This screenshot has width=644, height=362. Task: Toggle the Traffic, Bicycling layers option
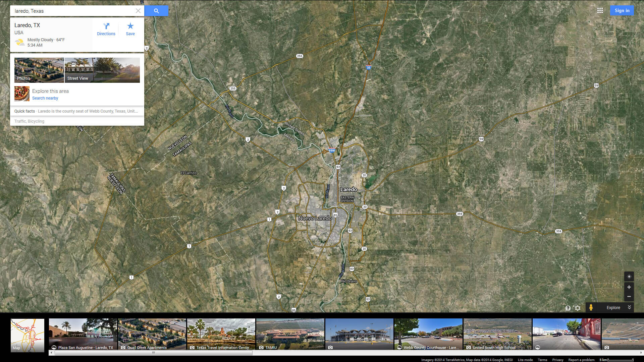pyautogui.click(x=29, y=121)
